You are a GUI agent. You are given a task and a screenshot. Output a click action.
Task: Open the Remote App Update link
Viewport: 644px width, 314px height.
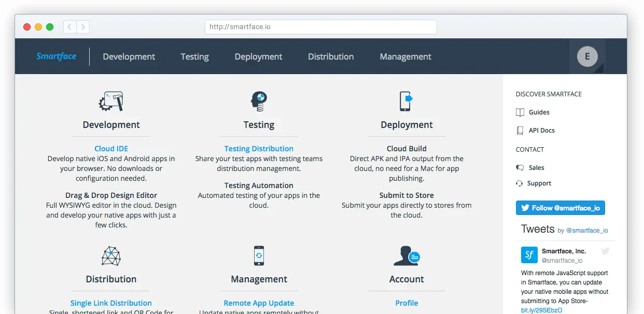point(259,303)
